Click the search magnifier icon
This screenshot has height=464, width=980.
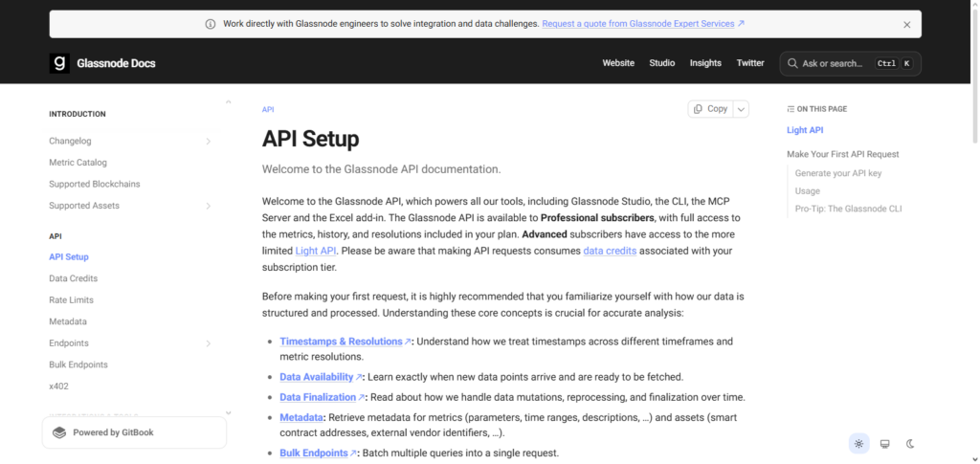[792, 63]
